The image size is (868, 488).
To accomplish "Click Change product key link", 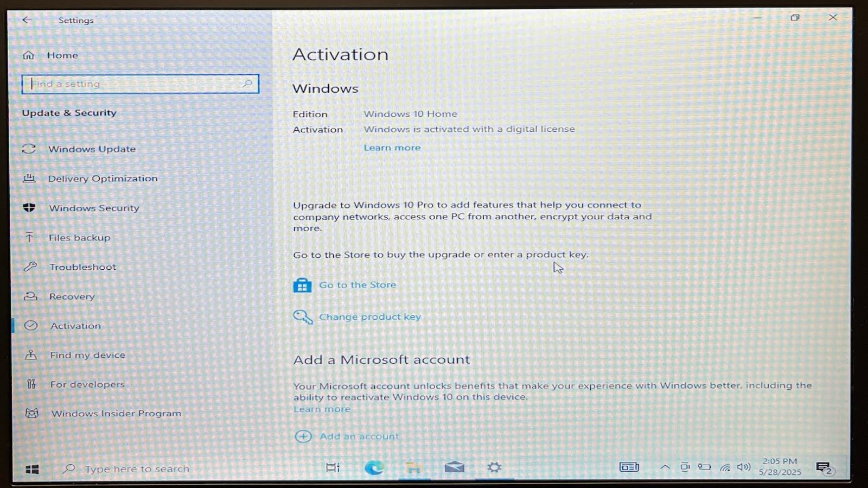I will click(369, 317).
